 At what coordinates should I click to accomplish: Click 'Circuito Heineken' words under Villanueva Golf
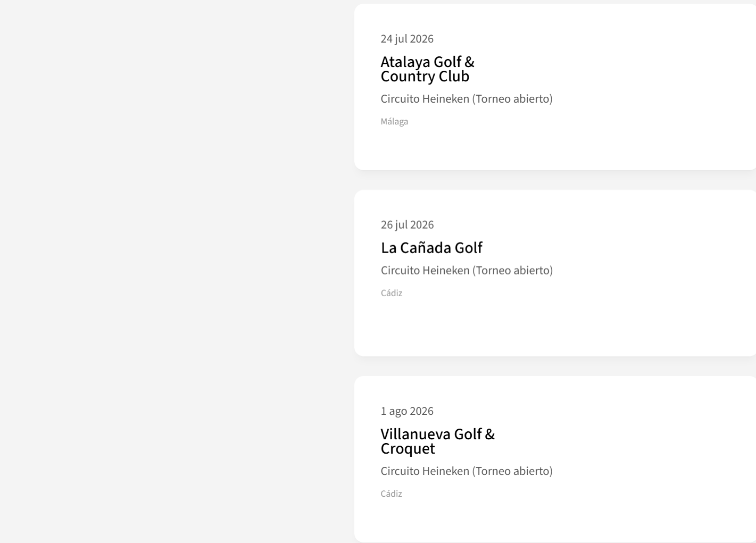click(x=425, y=471)
